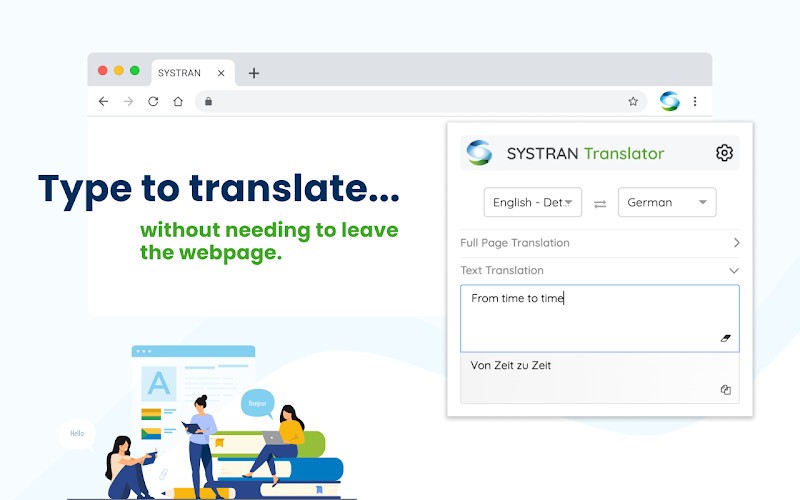
Task: Reload the current page
Action: (153, 101)
